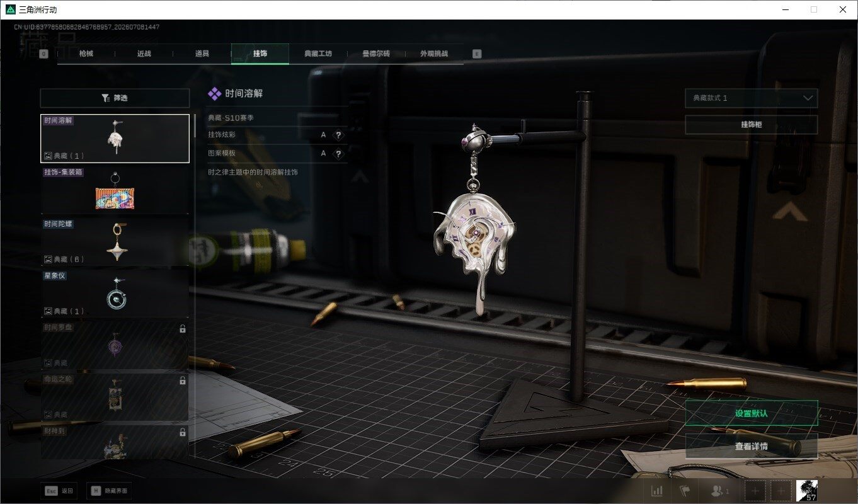Viewport: 858px width, 504px height.
Task: Switch to the 典藏工坊 tab
Action: (318, 54)
